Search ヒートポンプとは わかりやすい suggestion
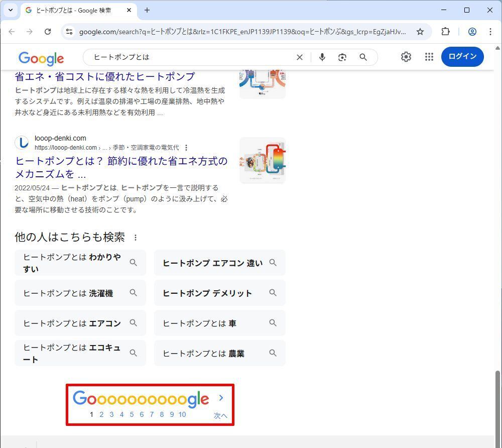Screen dimensions: 502x448 coord(80,263)
